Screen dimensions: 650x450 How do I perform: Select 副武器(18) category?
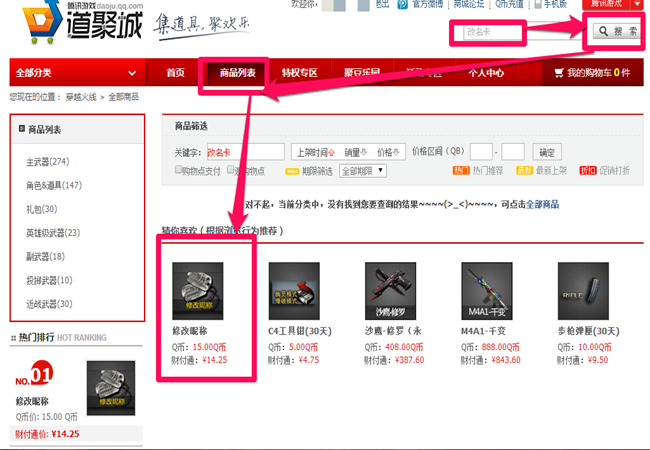click(x=46, y=256)
